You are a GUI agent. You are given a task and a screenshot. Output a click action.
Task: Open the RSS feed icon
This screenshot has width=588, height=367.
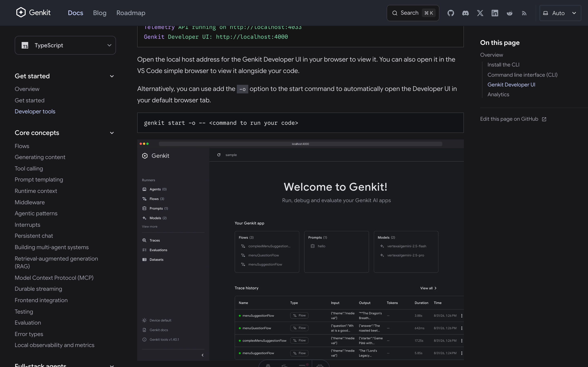click(x=524, y=13)
